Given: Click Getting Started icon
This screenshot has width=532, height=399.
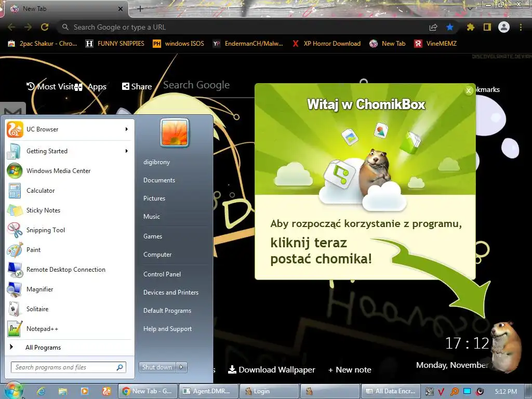Looking at the screenshot, I should 15,151.
